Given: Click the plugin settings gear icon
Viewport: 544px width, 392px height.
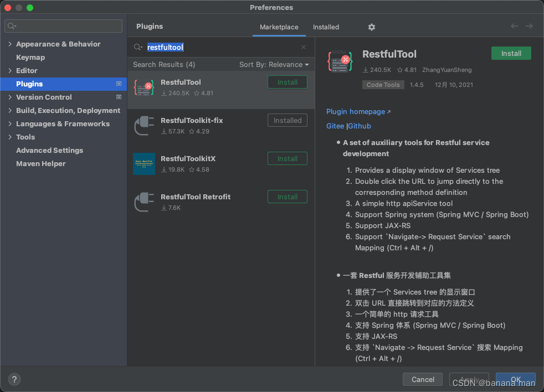Looking at the screenshot, I should pos(372,27).
